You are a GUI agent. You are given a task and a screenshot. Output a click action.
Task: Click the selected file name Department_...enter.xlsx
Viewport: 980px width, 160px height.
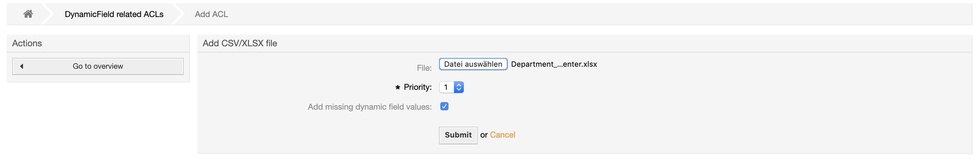coord(554,64)
